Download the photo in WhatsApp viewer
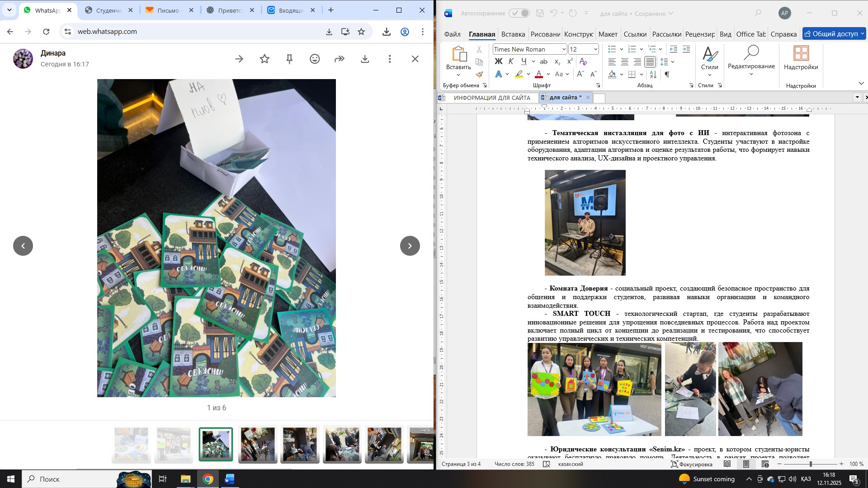 tap(365, 59)
